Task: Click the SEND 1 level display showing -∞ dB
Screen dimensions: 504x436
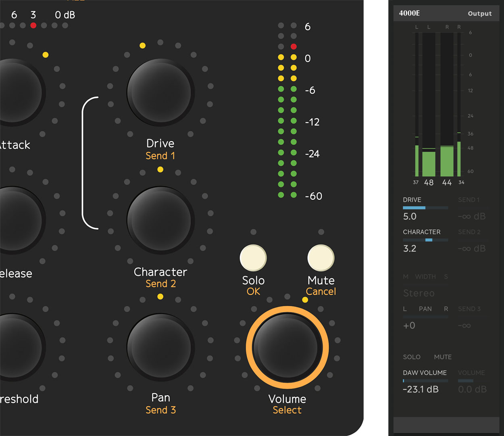Action: (x=472, y=216)
